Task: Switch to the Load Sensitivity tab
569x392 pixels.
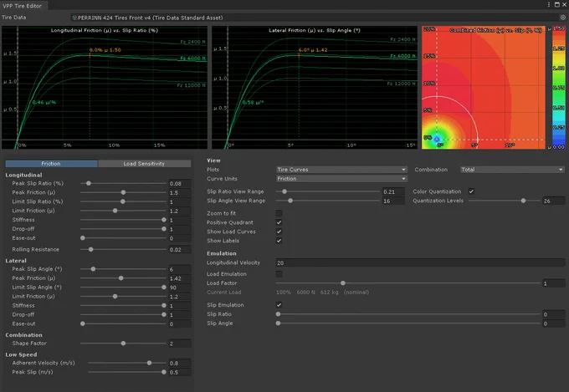Action: pyautogui.click(x=144, y=164)
